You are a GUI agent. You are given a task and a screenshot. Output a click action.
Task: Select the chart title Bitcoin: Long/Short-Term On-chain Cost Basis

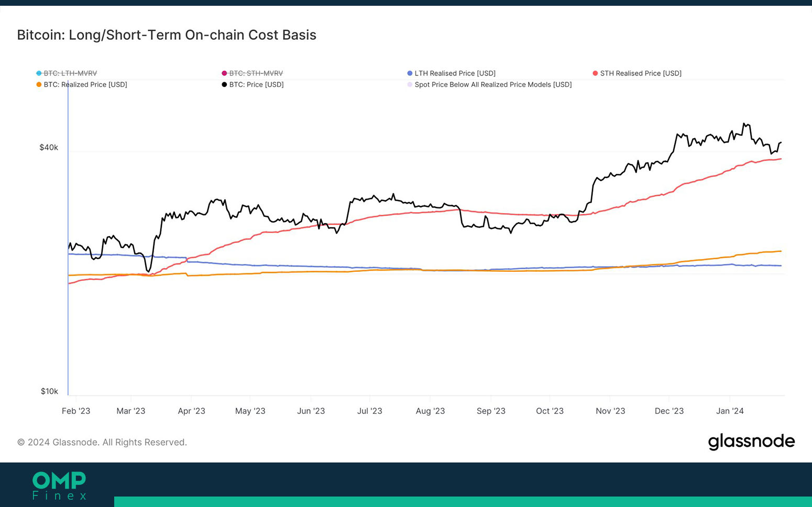pyautogui.click(x=167, y=35)
